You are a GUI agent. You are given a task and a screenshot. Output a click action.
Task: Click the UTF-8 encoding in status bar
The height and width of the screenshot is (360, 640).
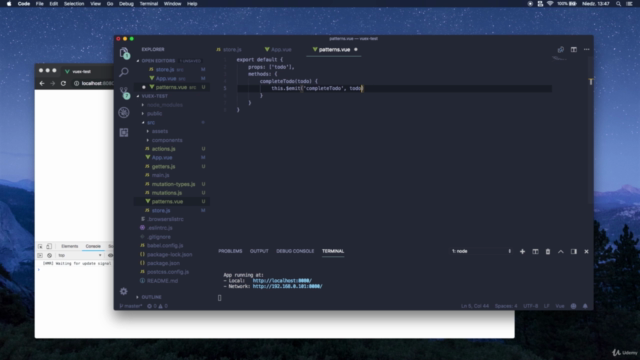pyautogui.click(x=530, y=306)
